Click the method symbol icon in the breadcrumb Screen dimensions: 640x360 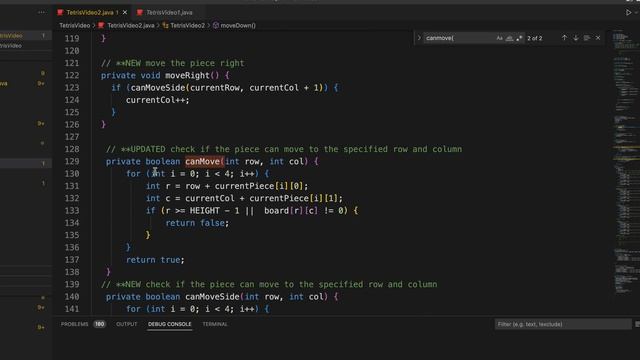(x=216, y=25)
